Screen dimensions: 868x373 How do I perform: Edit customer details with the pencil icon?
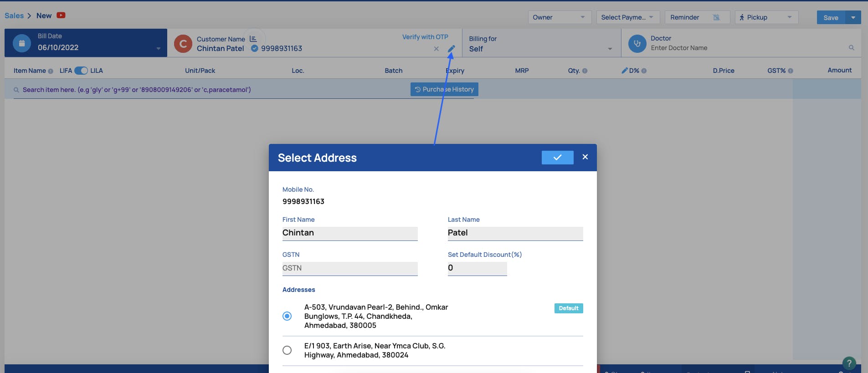tap(451, 49)
